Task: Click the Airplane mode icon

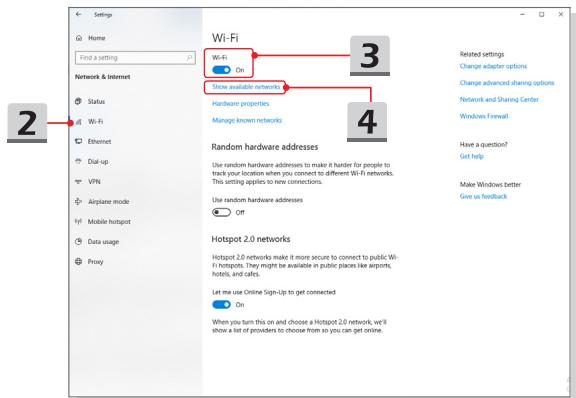Action: [x=78, y=201]
